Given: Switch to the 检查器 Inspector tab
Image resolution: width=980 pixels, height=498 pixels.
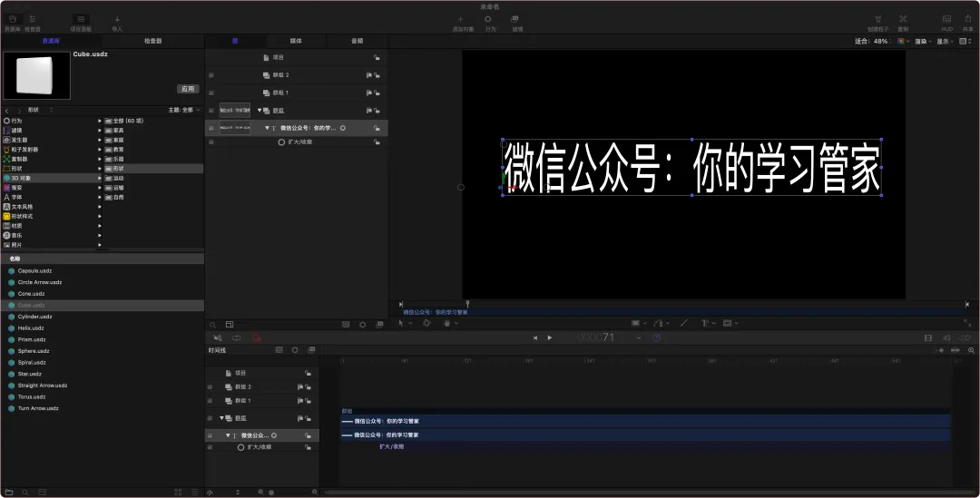Looking at the screenshot, I should (152, 41).
